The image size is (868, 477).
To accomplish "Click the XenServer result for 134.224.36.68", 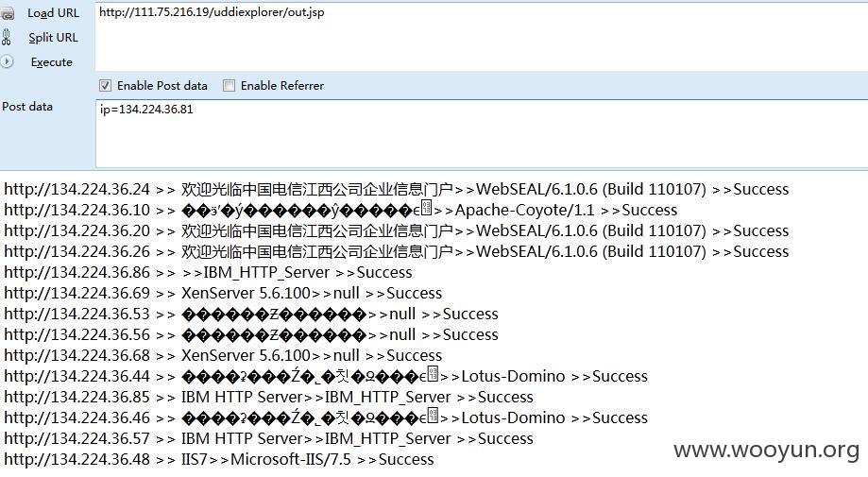I will tap(223, 355).
